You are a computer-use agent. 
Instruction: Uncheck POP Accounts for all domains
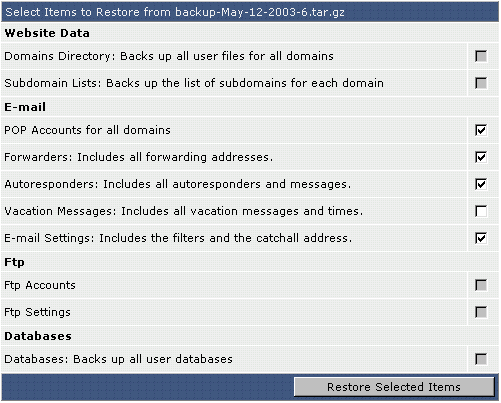[x=481, y=130]
